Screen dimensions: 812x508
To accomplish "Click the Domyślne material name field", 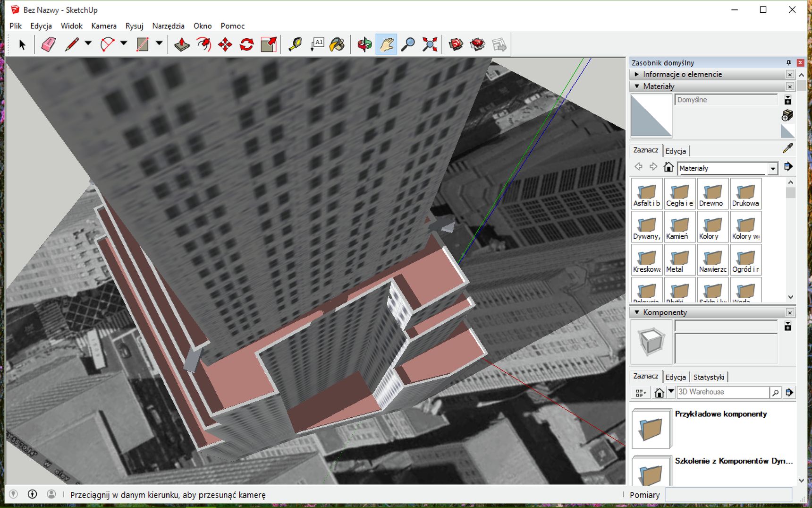I will (x=726, y=100).
